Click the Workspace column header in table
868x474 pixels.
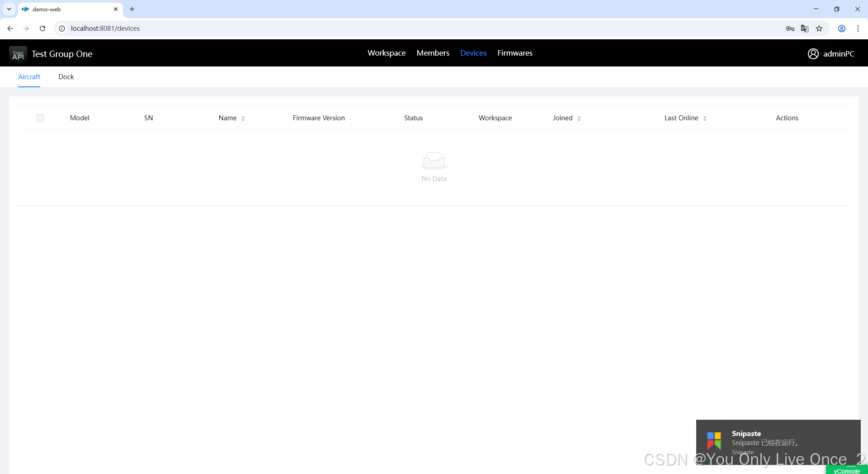coord(495,118)
